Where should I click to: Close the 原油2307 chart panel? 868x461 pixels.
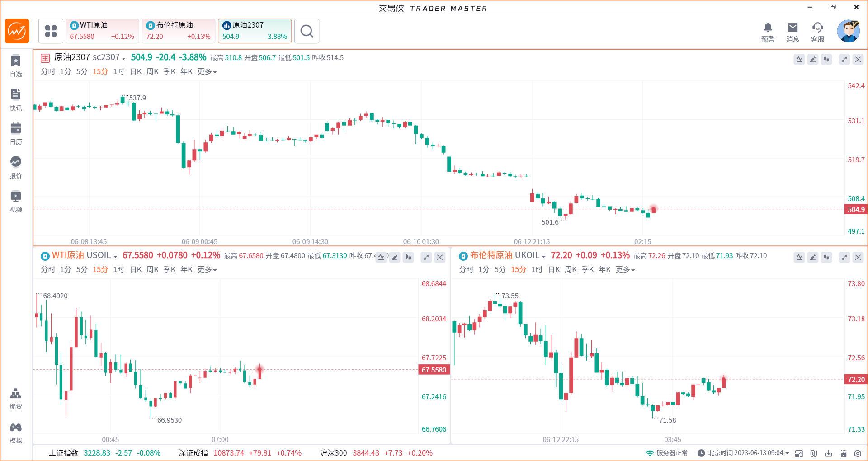(x=858, y=59)
